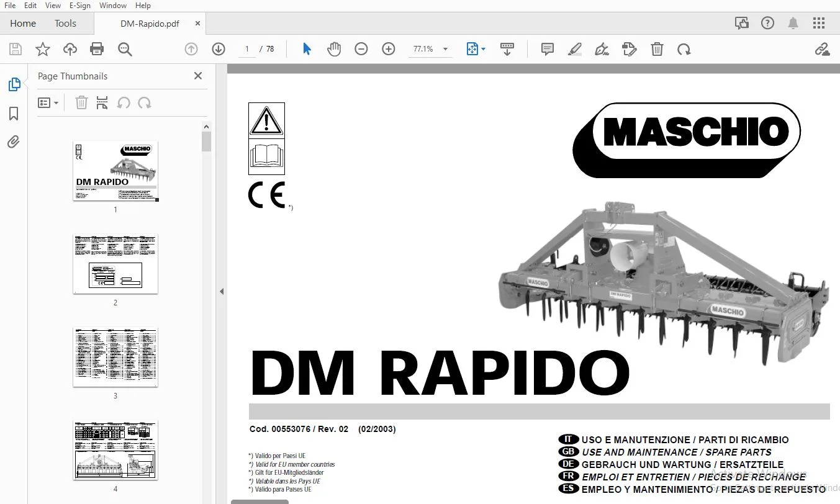Open the Help question mark
The width and height of the screenshot is (840, 504).
tap(768, 24)
